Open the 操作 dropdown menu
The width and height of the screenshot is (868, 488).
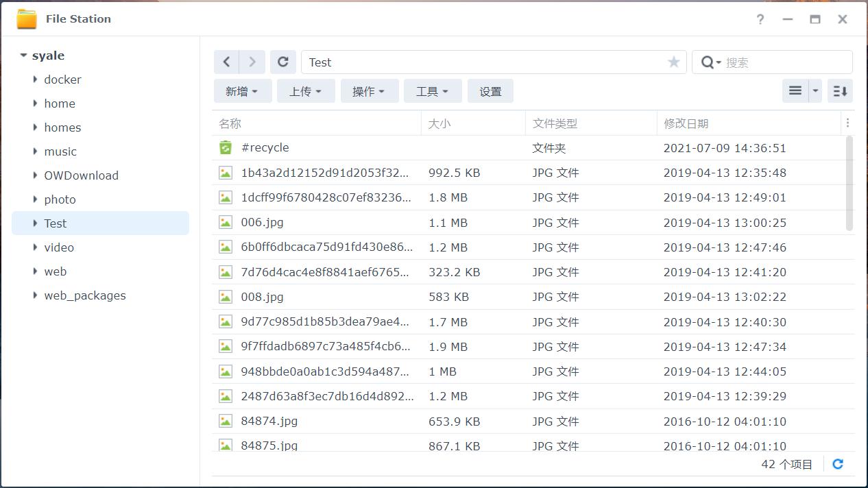[x=370, y=90]
